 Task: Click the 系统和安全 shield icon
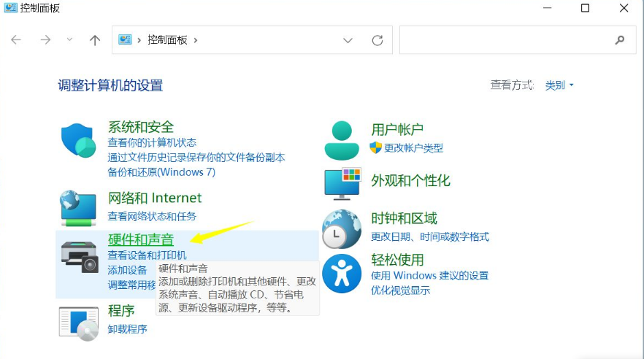click(x=79, y=140)
